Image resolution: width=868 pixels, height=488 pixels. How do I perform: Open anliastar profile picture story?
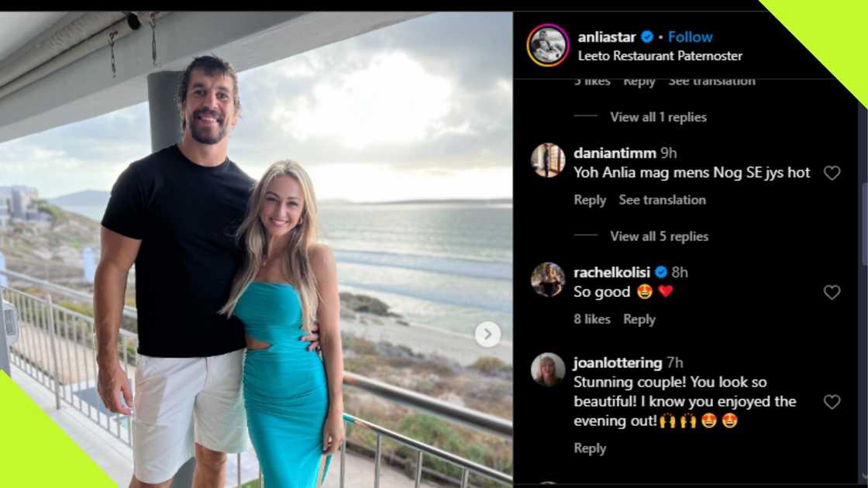click(x=548, y=45)
